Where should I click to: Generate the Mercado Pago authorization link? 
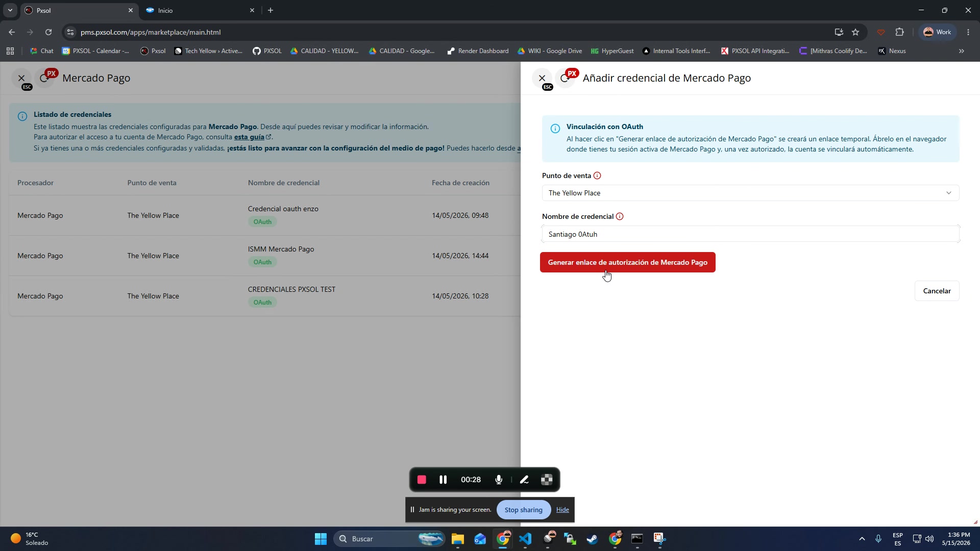click(x=628, y=262)
